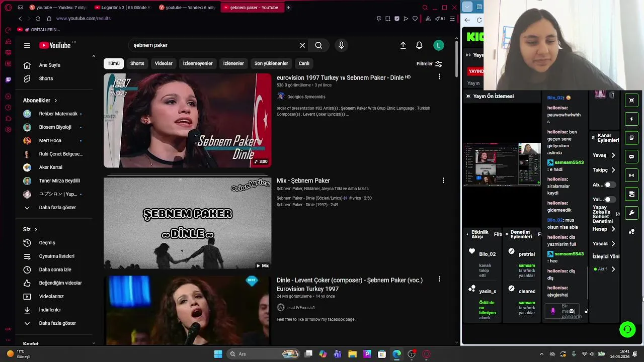644x362 pixels.
Task: Select the Canlı filter chip
Action: [304, 63]
